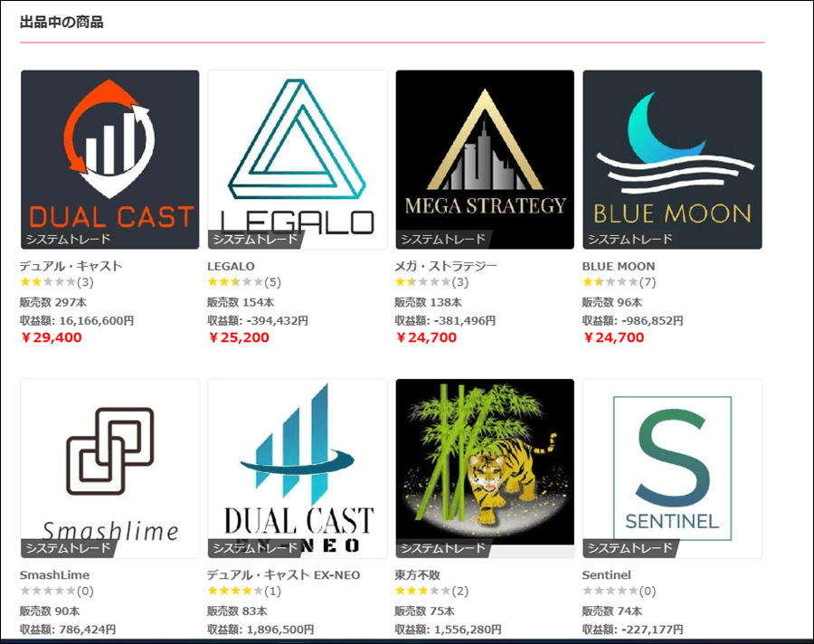The width and height of the screenshot is (814, 644).
Task: Click the star rating of BLUE MOON
Action: pos(610,282)
